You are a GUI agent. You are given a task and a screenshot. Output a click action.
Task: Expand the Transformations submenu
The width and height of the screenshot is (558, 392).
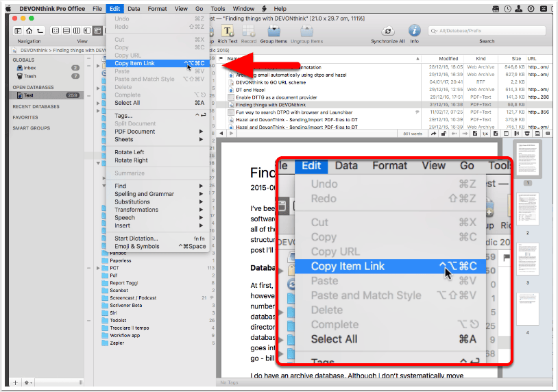click(x=157, y=210)
